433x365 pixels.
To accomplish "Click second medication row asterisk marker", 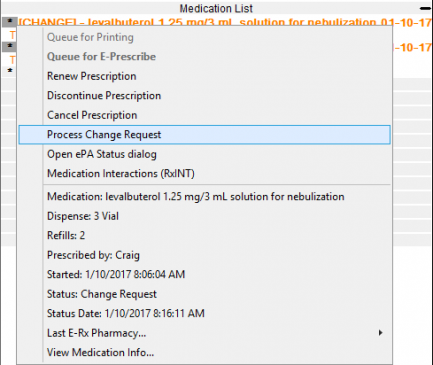I will point(10,46).
